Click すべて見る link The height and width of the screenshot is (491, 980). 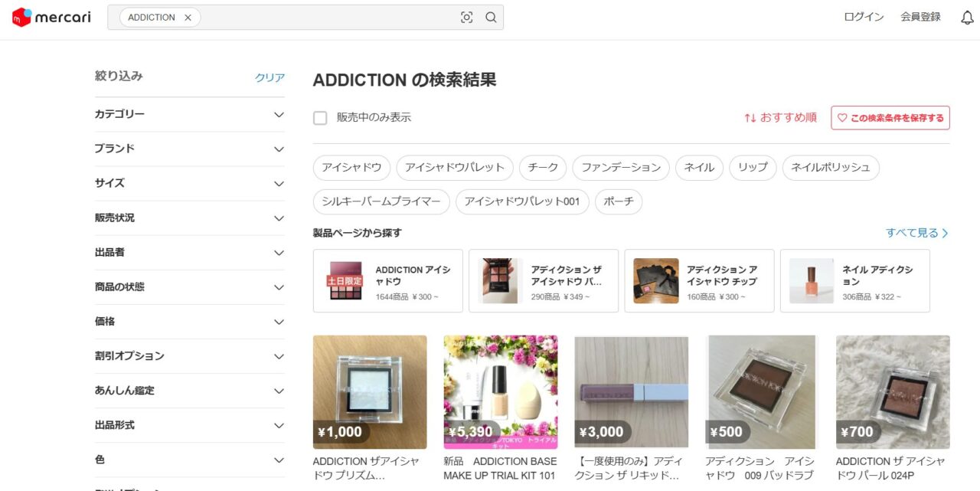[917, 233]
